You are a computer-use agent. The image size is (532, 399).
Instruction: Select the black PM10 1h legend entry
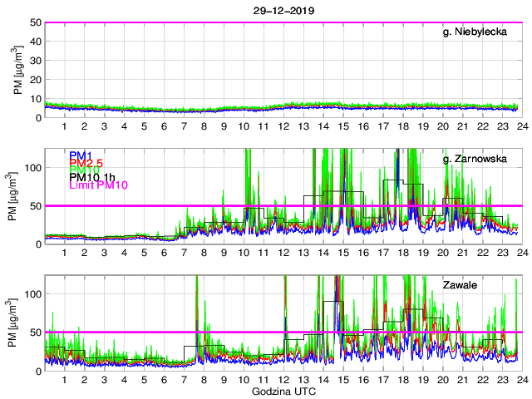click(x=91, y=185)
